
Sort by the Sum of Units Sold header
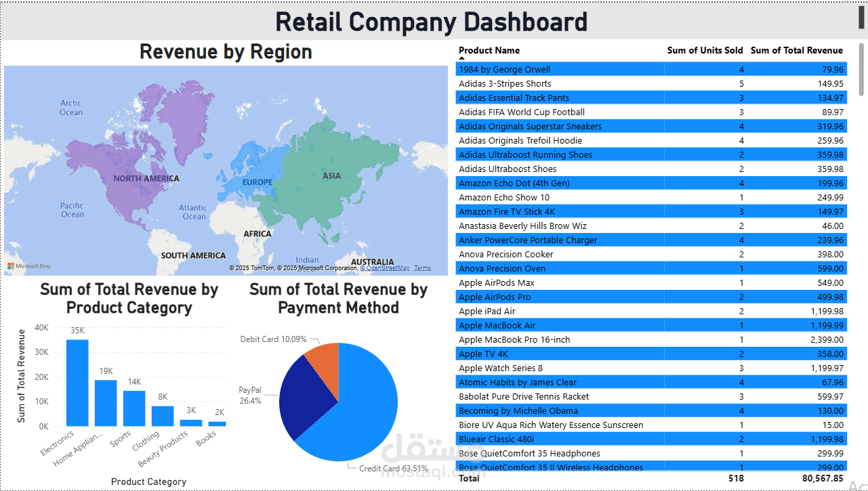coord(705,50)
